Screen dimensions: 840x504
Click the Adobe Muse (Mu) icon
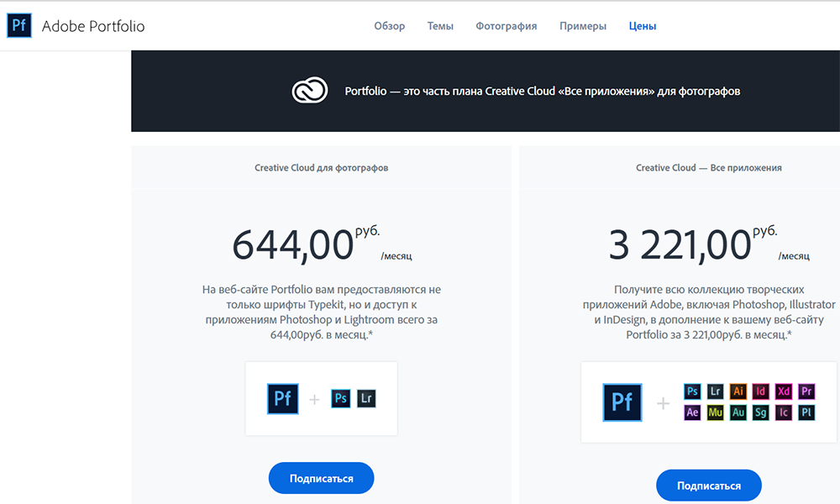715,412
